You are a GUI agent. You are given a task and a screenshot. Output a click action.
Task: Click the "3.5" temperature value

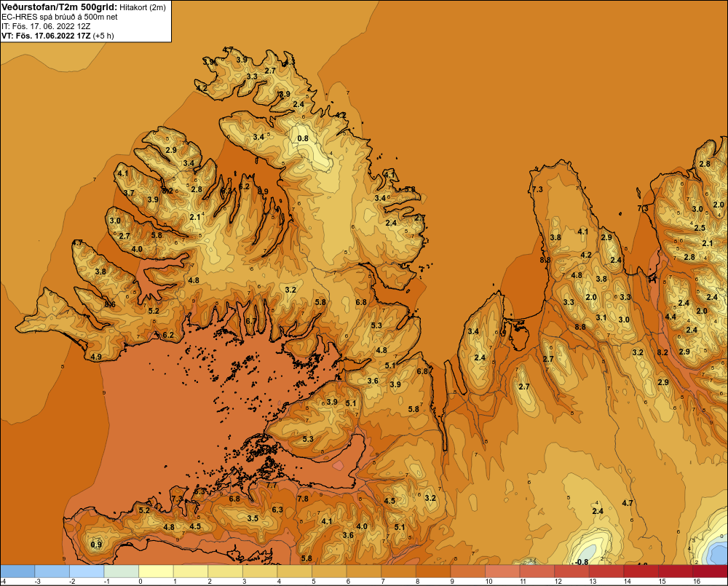pyautogui.click(x=253, y=518)
